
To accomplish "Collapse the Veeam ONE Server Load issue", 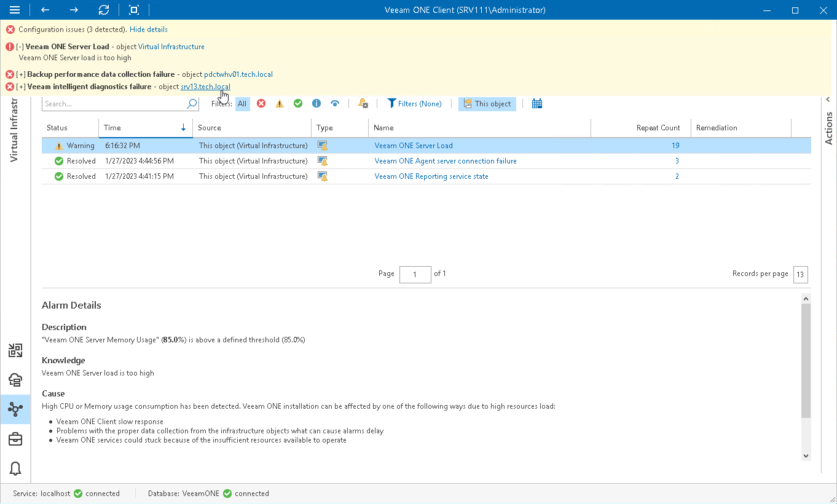I will (x=20, y=47).
